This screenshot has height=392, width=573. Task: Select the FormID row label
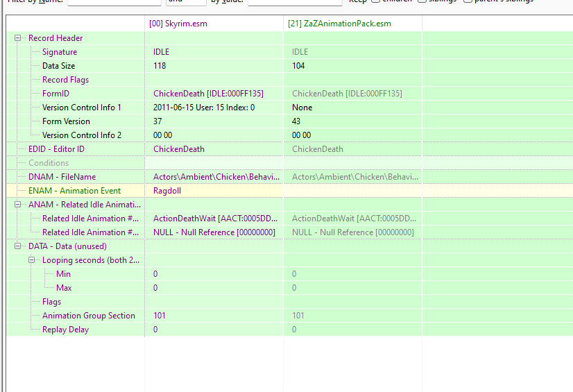[x=55, y=94]
